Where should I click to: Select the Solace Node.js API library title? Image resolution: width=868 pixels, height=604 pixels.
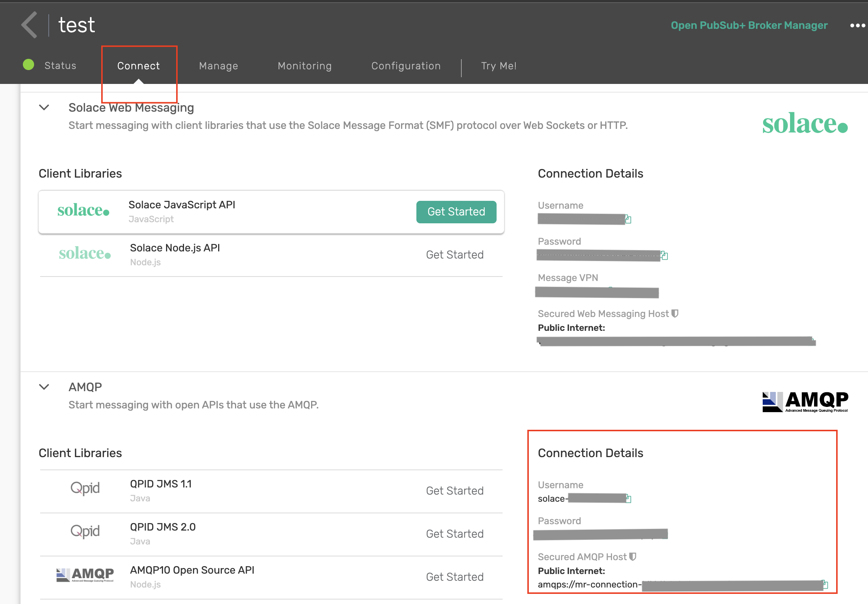coord(175,248)
